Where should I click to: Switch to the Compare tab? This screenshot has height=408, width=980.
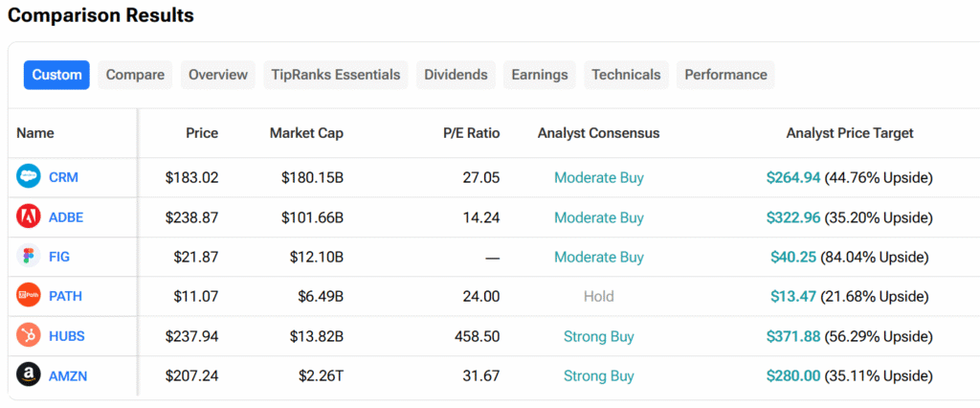[135, 75]
